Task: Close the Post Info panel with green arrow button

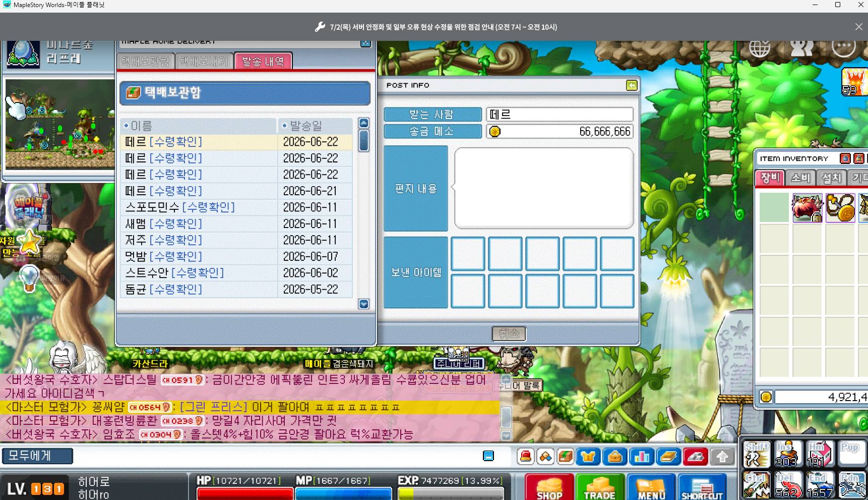Action: pos(632,85)
